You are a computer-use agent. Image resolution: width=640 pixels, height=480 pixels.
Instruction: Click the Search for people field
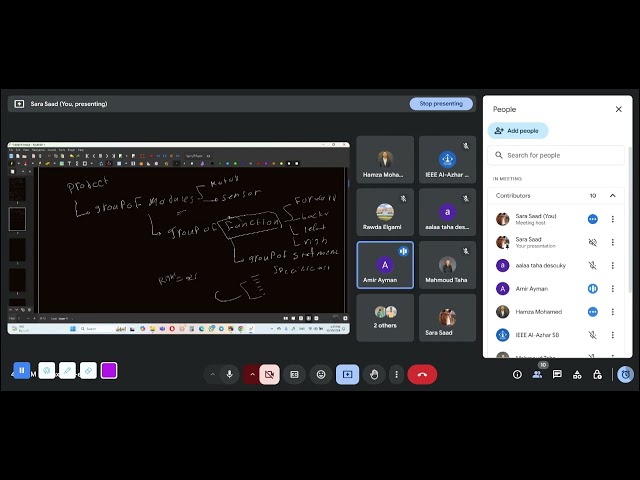[x=556, y=155]
